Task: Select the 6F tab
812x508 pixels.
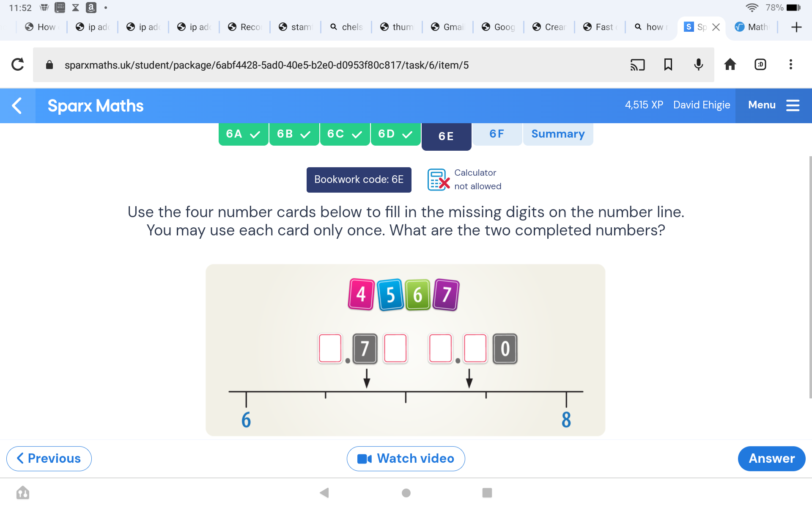Action: pyautogui.click(x=497, y=134)
